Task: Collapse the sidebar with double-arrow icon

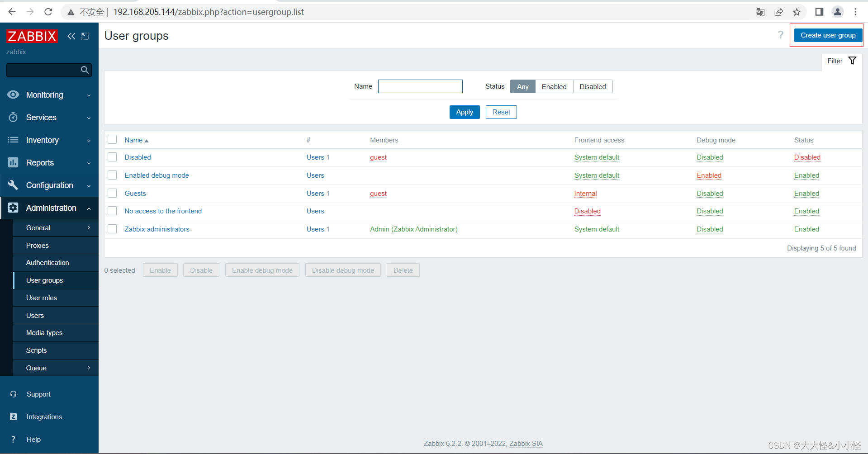Action: [71, 36]
